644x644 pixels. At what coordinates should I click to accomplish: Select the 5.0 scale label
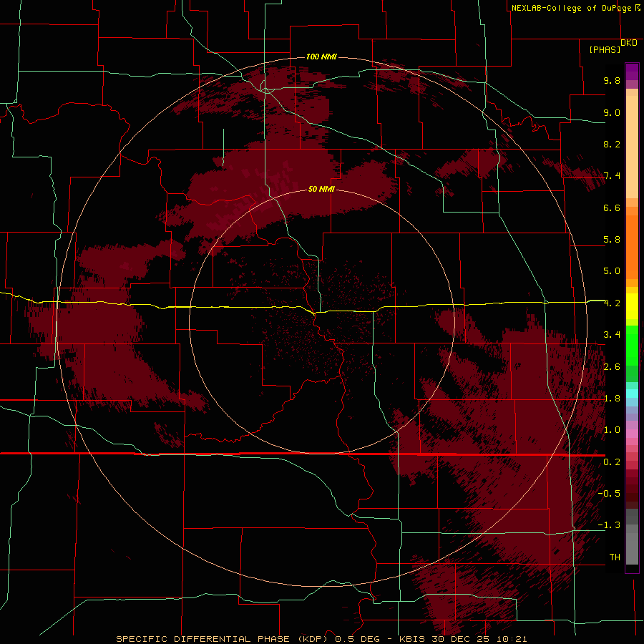tap(612, 271)
